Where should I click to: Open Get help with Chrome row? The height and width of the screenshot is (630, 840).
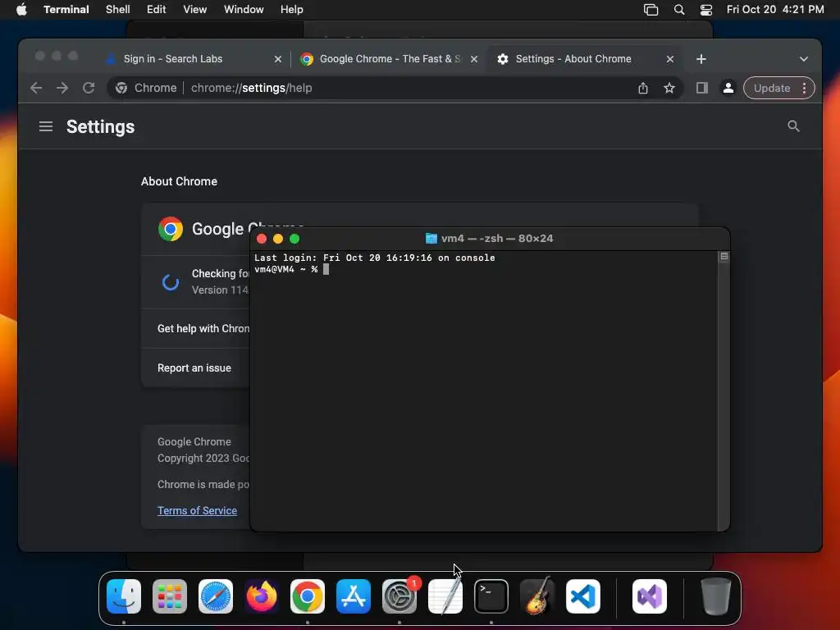tap(195, 328)
